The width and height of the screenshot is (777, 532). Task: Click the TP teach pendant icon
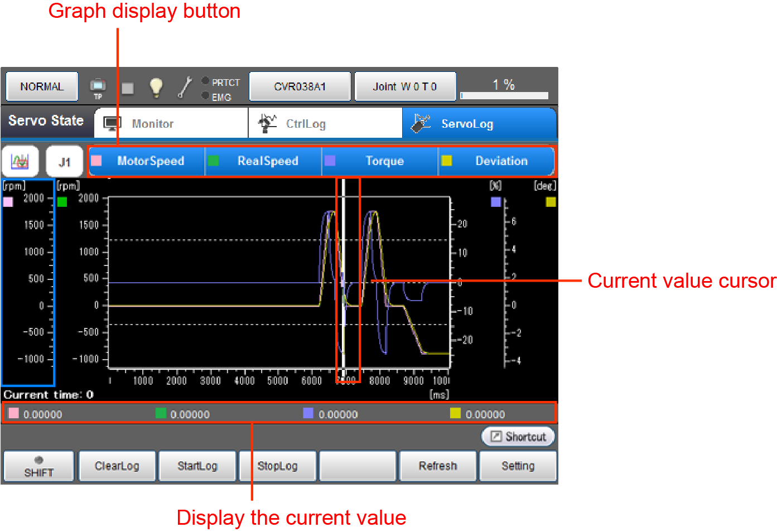[x=98, y=88]
